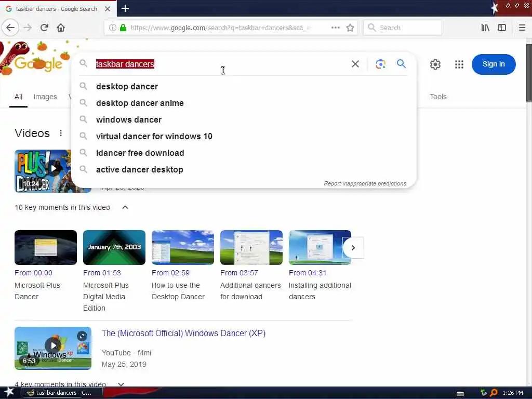This screenshot has height=399, width=532.
Task: Choose suggestion virtual dancer for windows 10
Action: point(244,137)
